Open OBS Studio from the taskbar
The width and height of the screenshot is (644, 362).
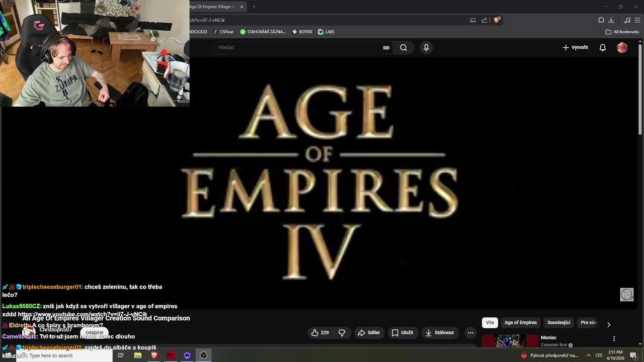(203, 355)
